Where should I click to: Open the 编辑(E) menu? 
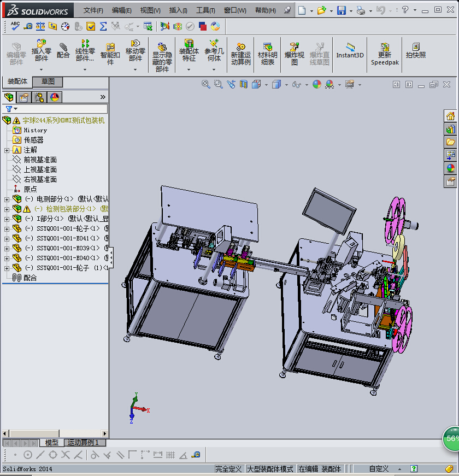click(x=121, y=10)
